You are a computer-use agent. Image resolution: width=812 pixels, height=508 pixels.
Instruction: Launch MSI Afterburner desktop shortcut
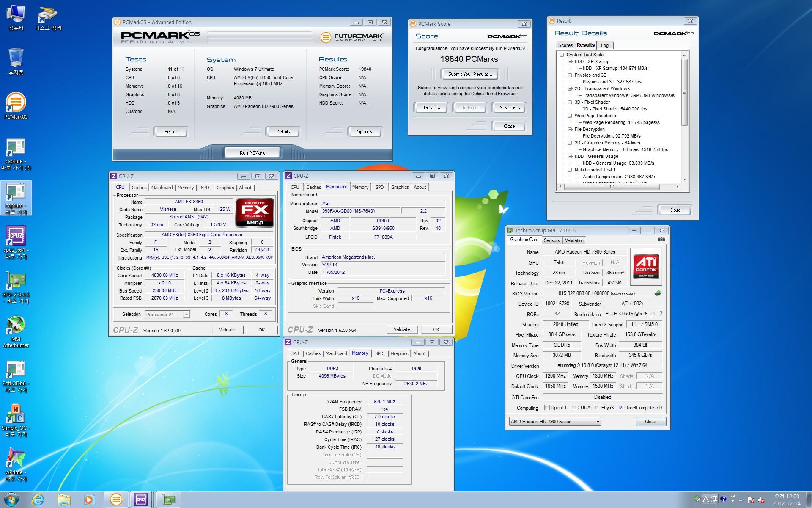(x=16, y=331)
